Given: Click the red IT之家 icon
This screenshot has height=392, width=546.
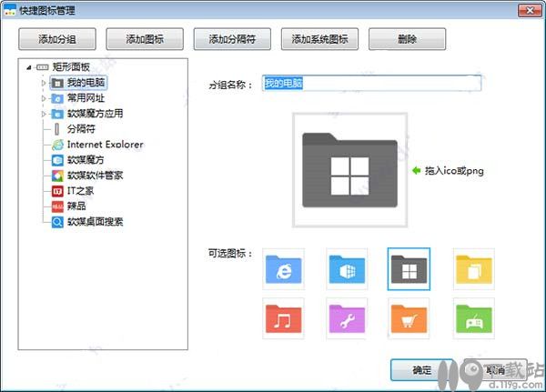Looking at the screenshot, I should [x=57, y=191].
